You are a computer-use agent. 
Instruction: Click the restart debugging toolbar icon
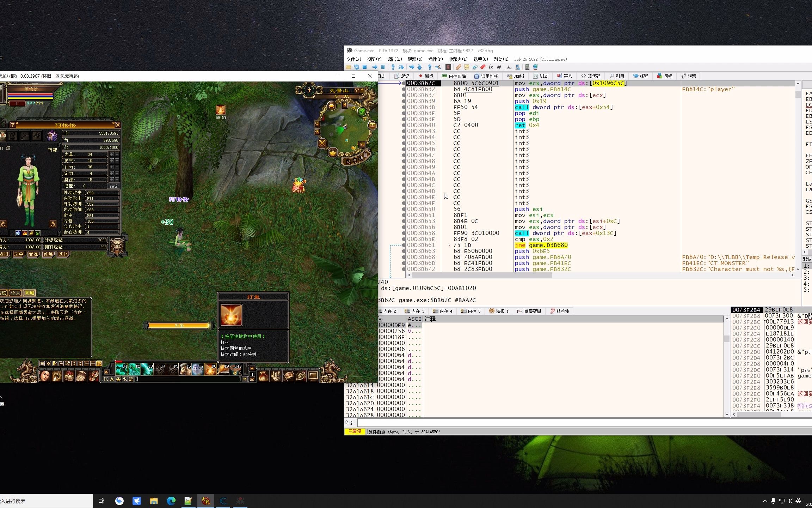pos(357,67)
